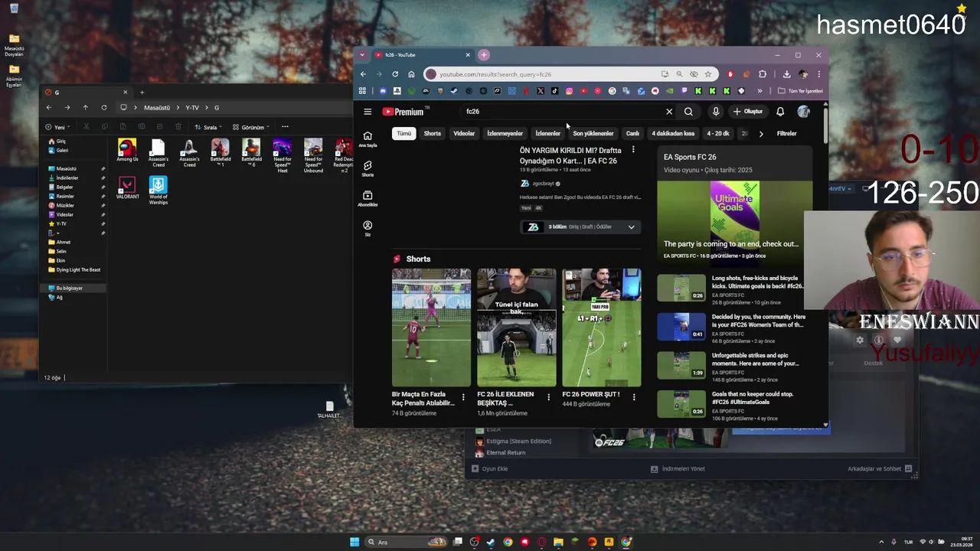The width and height of the screenshot is (980, 551).
Task: Go back in Chrome browser
Action: click(363, 74)
